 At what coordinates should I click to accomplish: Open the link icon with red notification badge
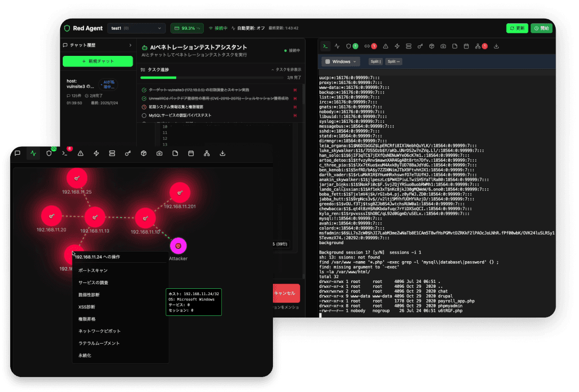point(367,46)
